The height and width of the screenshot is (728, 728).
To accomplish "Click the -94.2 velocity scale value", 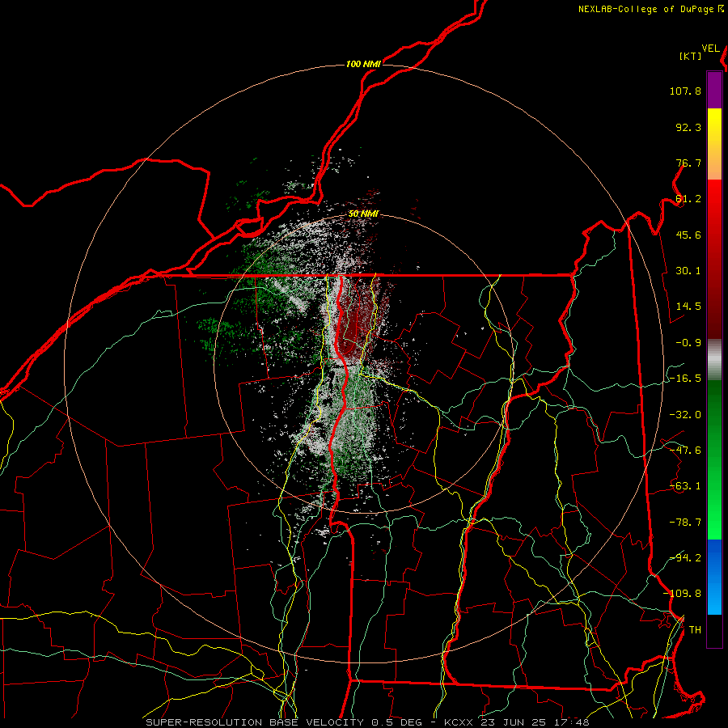I will [x=685, y=558].
